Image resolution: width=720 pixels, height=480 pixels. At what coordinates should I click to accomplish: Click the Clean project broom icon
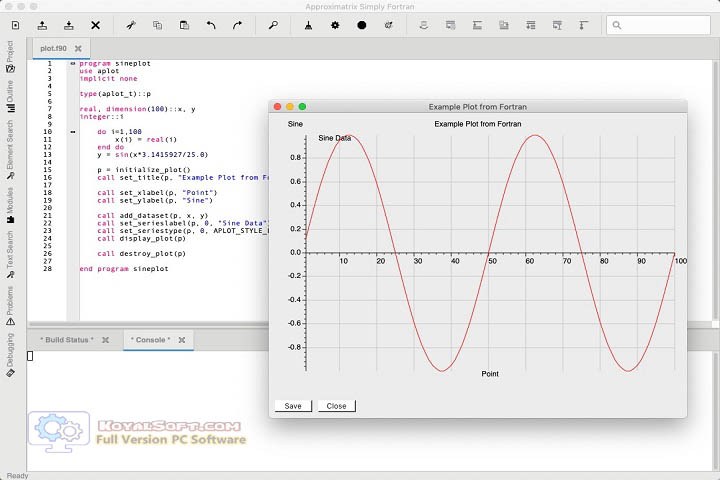[x=309, y=25]
